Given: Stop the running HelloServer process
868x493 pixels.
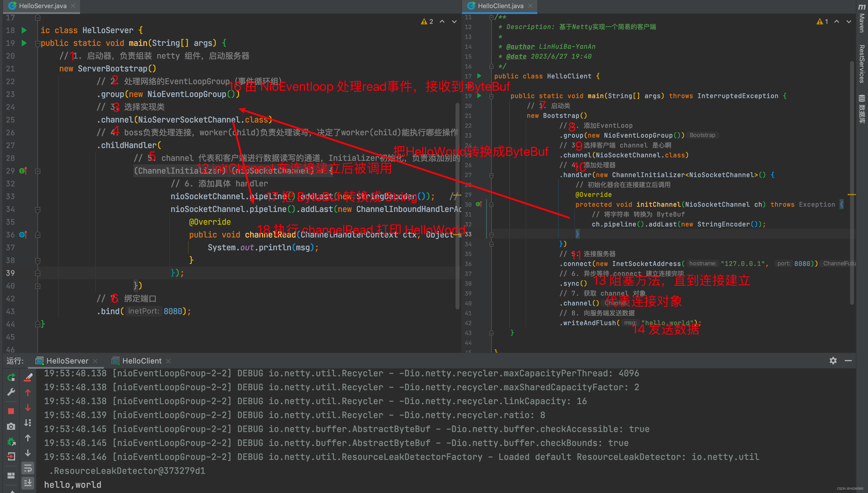Looking at the screenshot, I should (x=11, y=411).
